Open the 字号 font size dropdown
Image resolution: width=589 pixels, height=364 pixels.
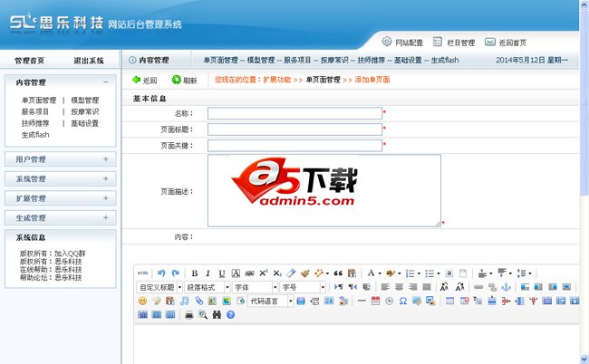point(303,287)
